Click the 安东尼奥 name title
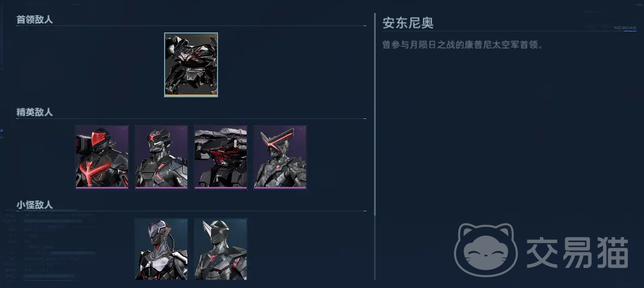Image resolution: width=644 pixels, height=288 pixels. coord(408,23)
